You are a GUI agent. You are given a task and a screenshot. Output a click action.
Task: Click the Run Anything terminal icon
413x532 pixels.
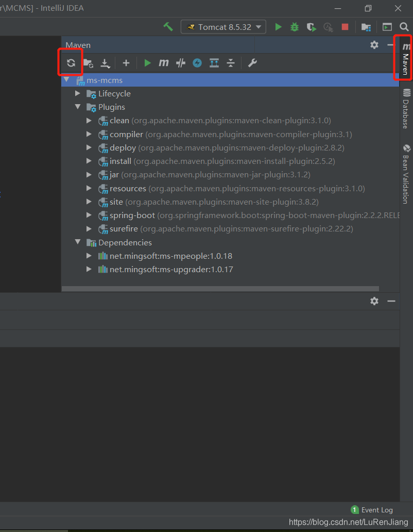point(387,27)
